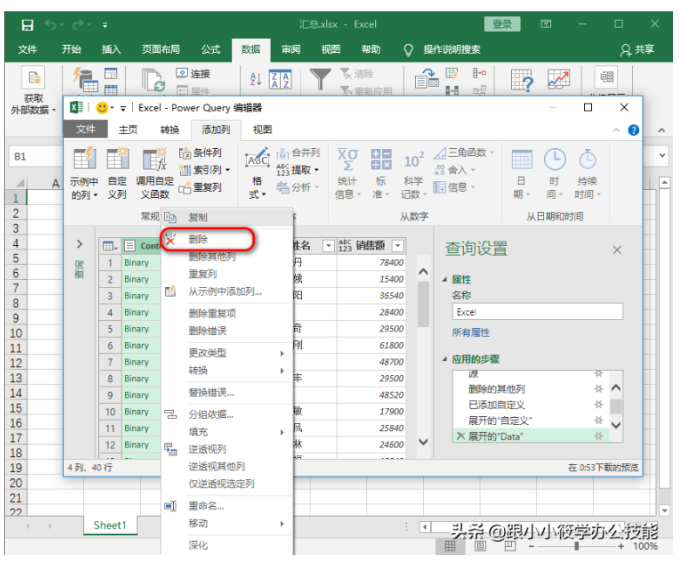Open Rounding (舍入) dropdown
The height and width of the screenshot is (561, 679).
[x=473, y=170]
